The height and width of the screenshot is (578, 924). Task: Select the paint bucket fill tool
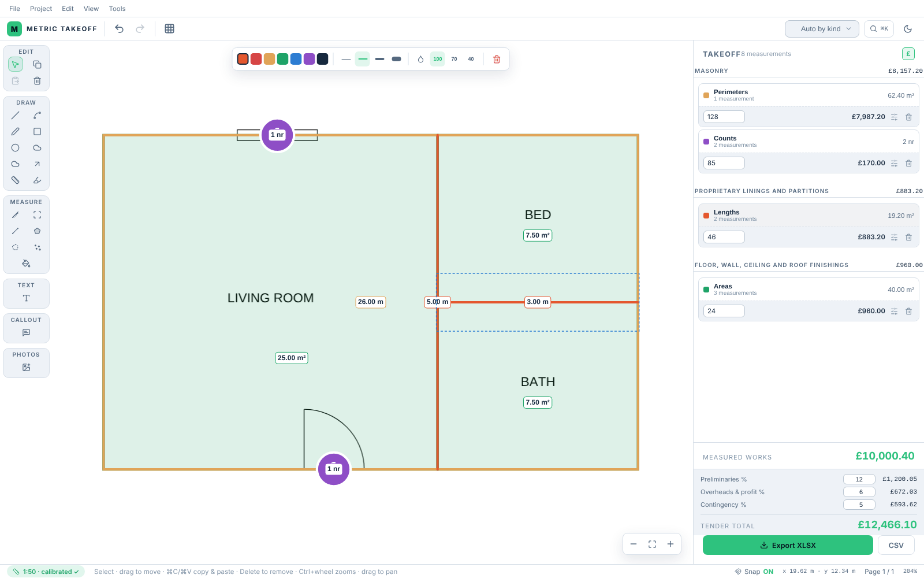[26, 264]
